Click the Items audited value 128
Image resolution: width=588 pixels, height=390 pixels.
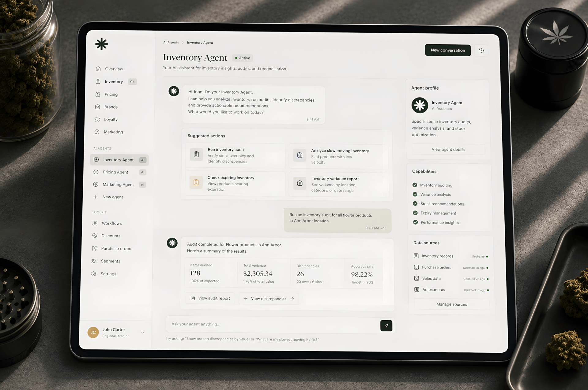(195, 273)
